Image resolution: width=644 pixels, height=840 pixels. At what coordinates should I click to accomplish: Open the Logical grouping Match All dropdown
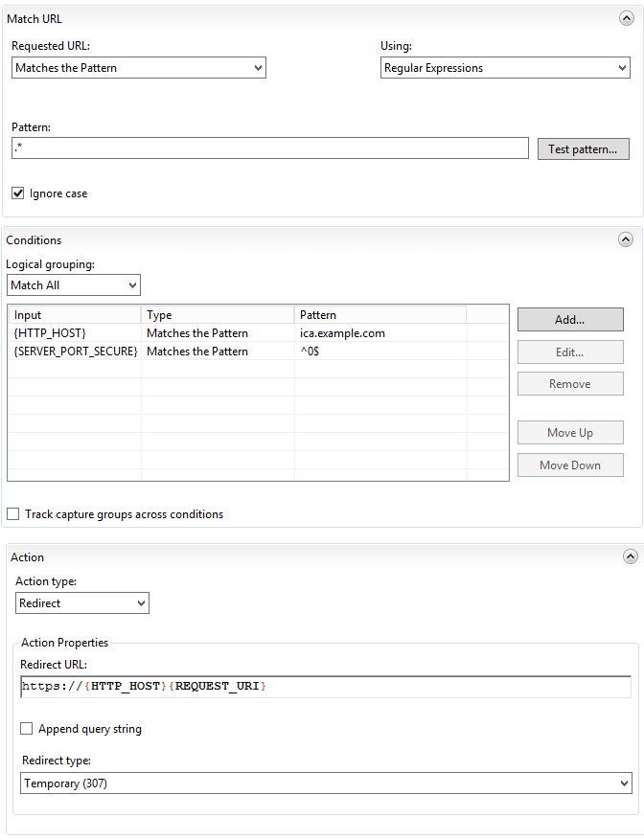pyautogui.click(x=74, y=285)
